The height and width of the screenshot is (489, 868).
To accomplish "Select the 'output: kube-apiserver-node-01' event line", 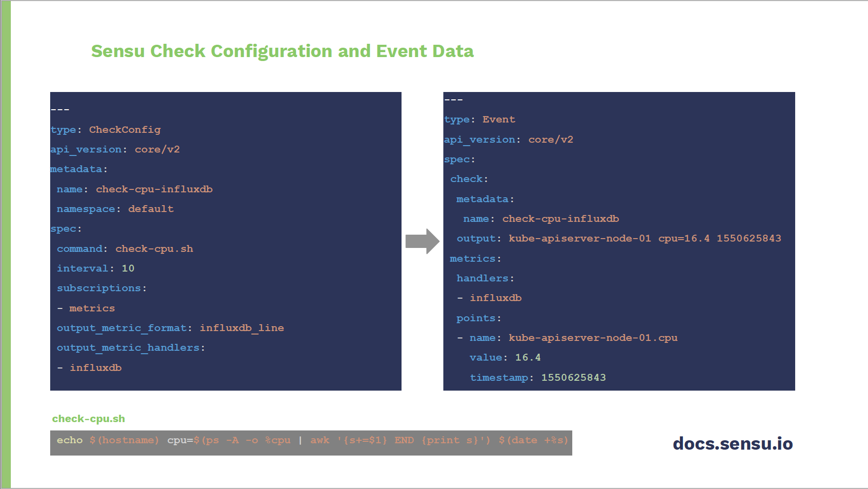I will 619,239.
